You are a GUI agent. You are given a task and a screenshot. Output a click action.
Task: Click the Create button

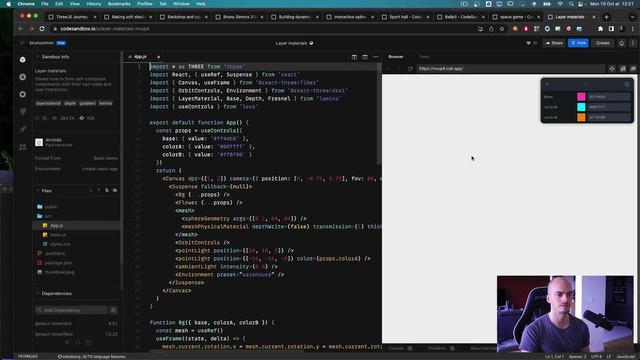click(x=602, y=43)
